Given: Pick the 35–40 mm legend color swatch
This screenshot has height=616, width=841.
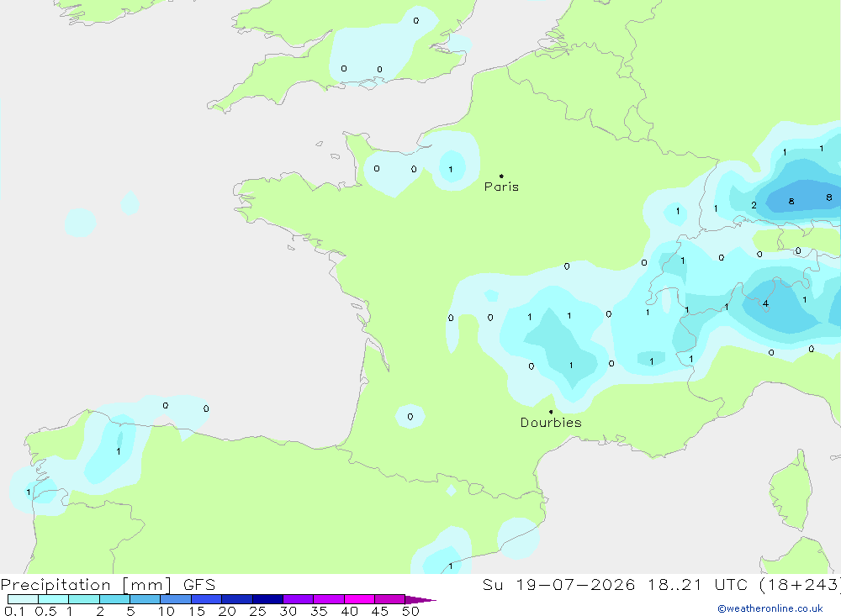Looking at the screenshot, I should click(329, 599).
